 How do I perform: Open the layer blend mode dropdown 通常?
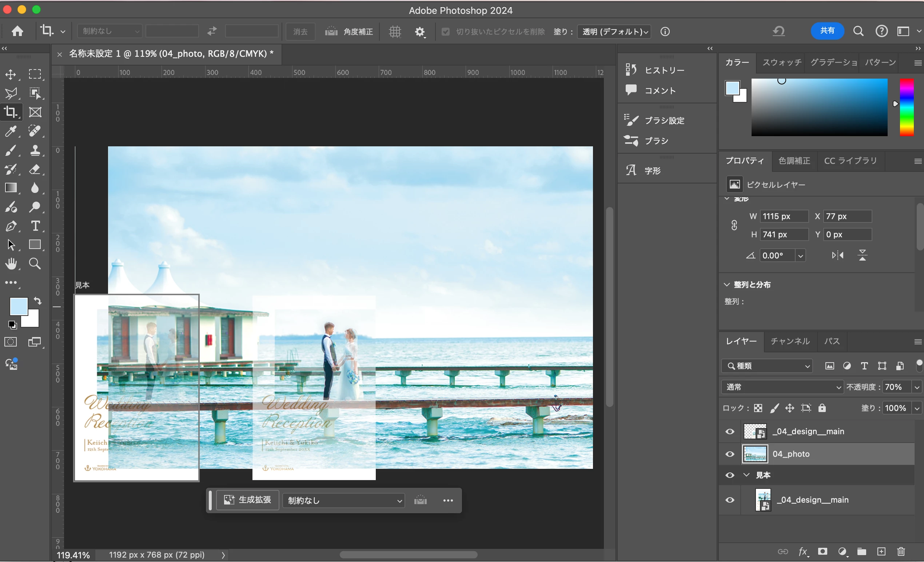click(x=783, y=387)
